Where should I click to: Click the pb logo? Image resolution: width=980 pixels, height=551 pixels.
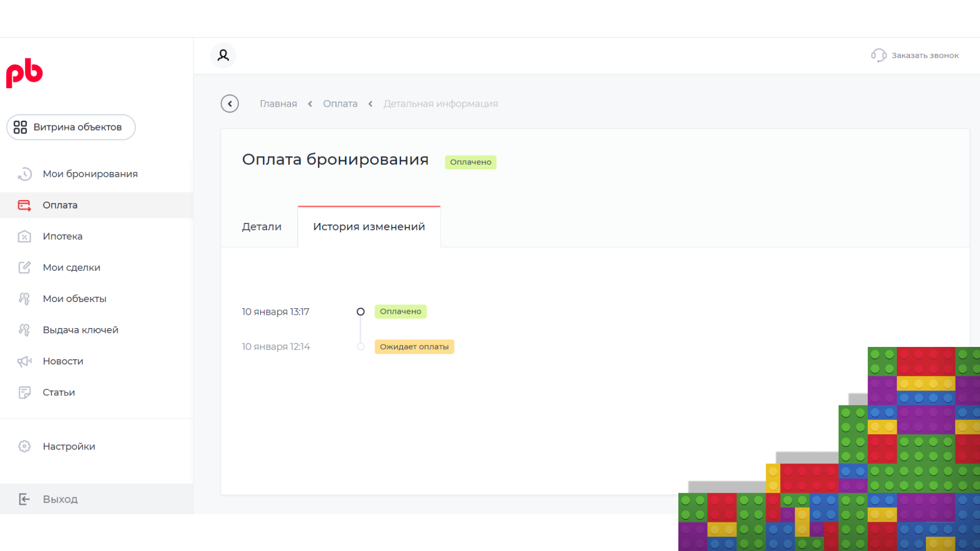click(24, 73)
